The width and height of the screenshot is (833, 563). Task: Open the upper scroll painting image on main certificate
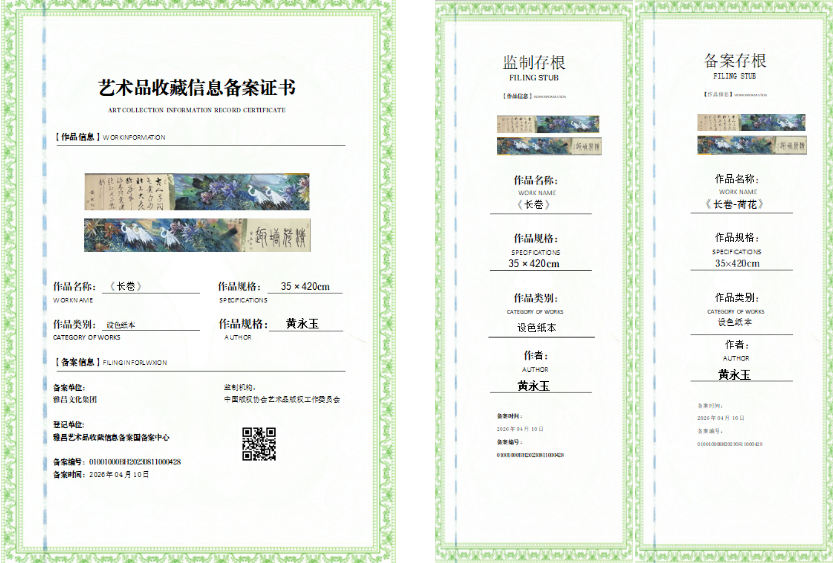pyautogui.click(x=197, y=192)
